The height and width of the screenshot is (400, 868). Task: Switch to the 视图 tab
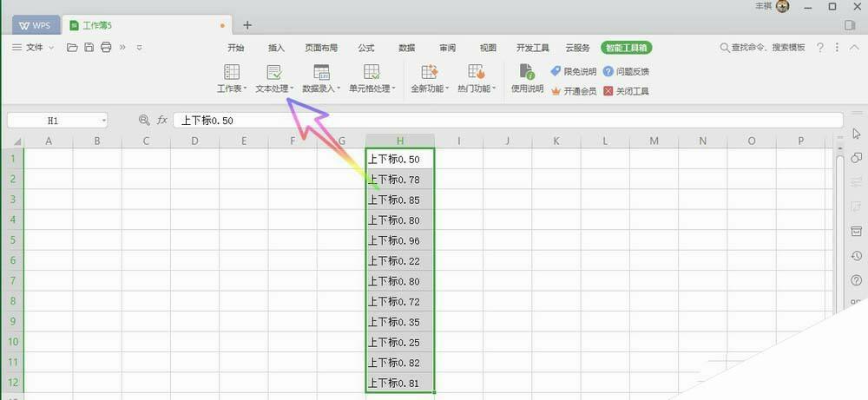tap(488, 48)
